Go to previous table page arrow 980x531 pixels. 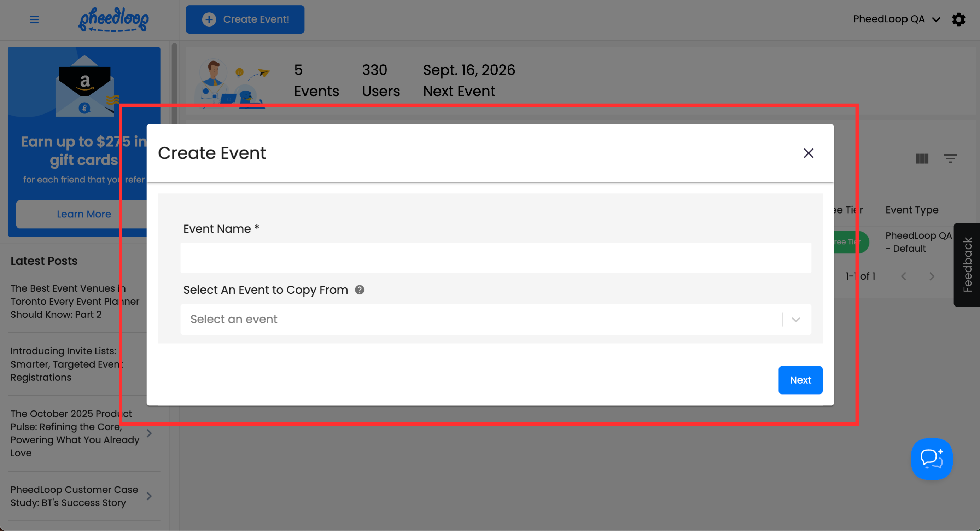904,276
